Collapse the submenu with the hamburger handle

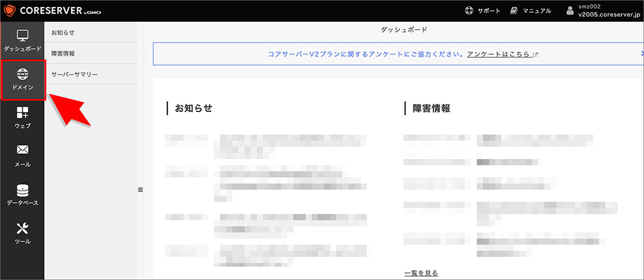(x=140, y=190)
